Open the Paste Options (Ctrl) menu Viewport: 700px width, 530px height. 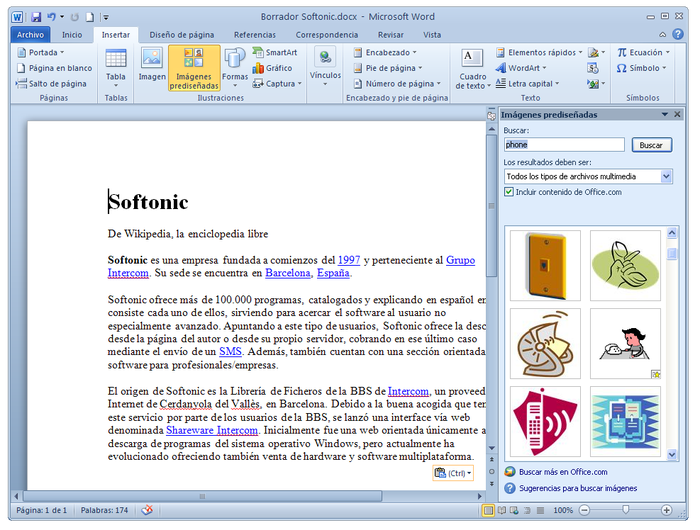click(453, 473)
